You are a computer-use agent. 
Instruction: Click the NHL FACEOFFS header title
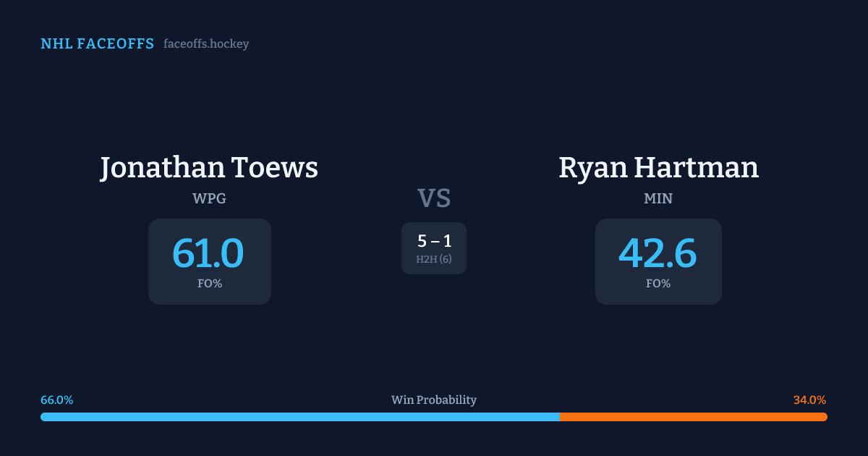pos(97,44)
